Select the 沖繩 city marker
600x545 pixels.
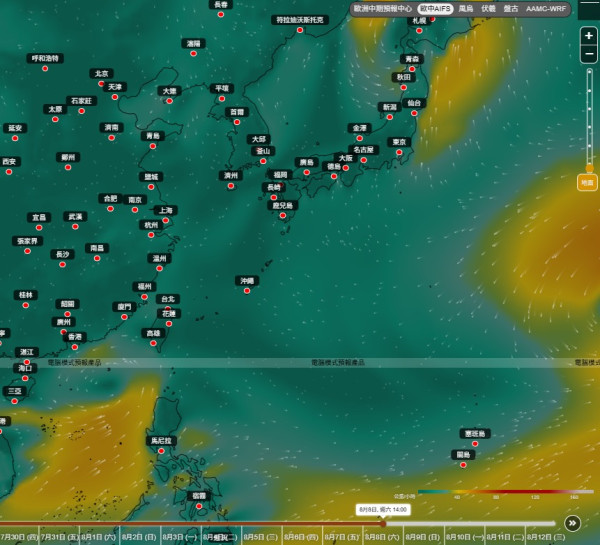click(247, 291)
